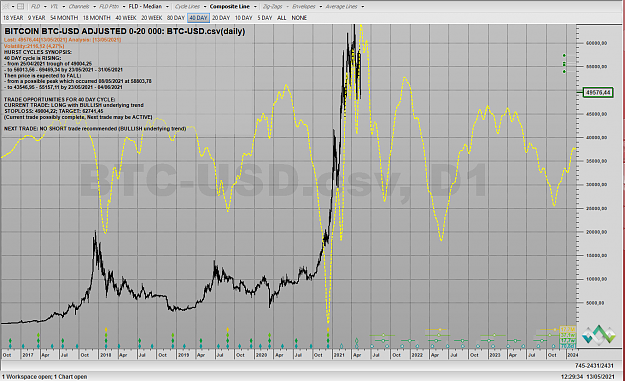The height and width of the screenshot is (381, 625).
Task: Click the NONE cycles button
Action: tap(299, 18)
